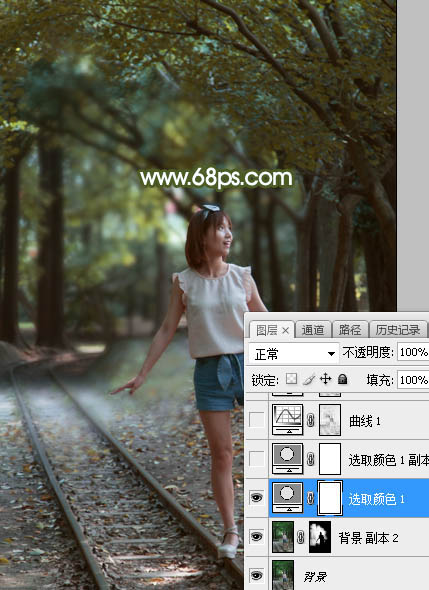Click the lock position move icon
Viewport: 429px width, 590px height.
pos(325,379)
